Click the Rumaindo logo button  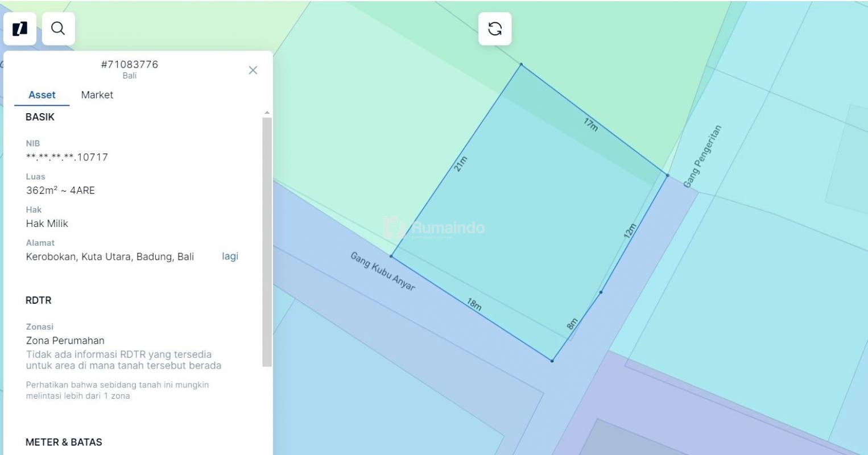click(20, 28)
